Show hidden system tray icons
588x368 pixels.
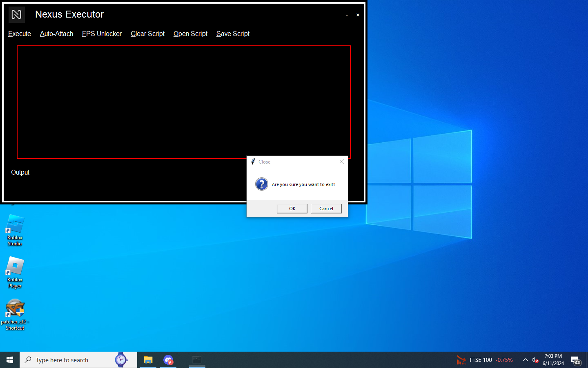pos(526,360)
